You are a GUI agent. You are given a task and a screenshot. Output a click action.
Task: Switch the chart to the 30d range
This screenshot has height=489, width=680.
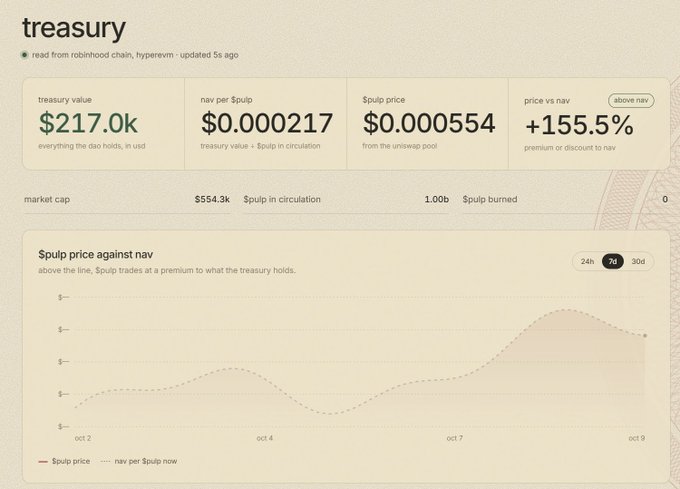point(638,261)
